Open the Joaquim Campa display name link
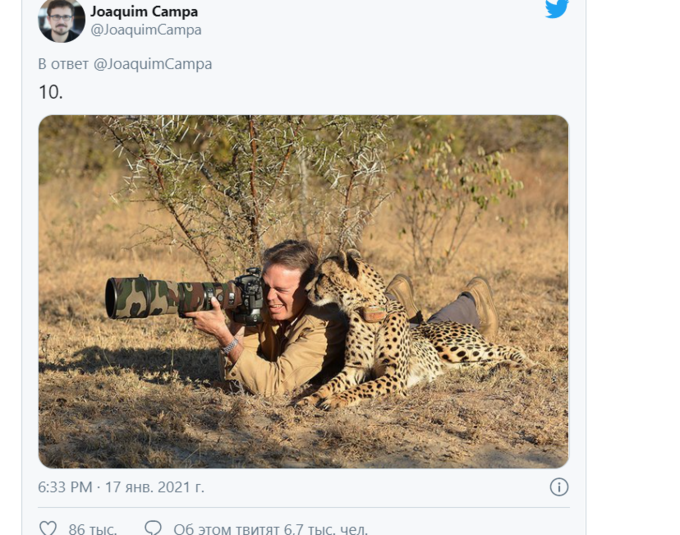The image size is (680, 535). tap(144, 12)
